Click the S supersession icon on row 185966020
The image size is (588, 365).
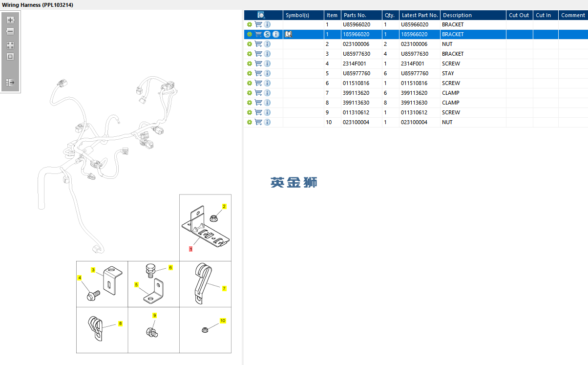pyautogui.click(x=267, y=34)
